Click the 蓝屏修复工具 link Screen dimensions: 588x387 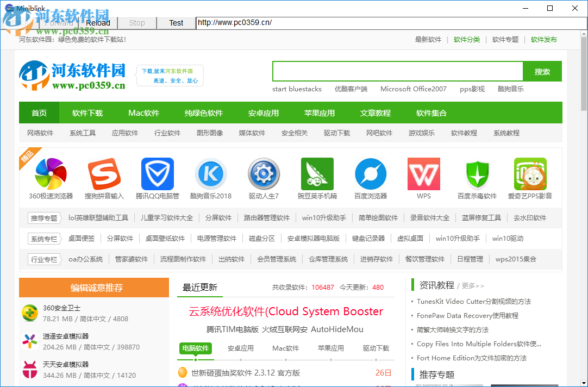point(481,217)
